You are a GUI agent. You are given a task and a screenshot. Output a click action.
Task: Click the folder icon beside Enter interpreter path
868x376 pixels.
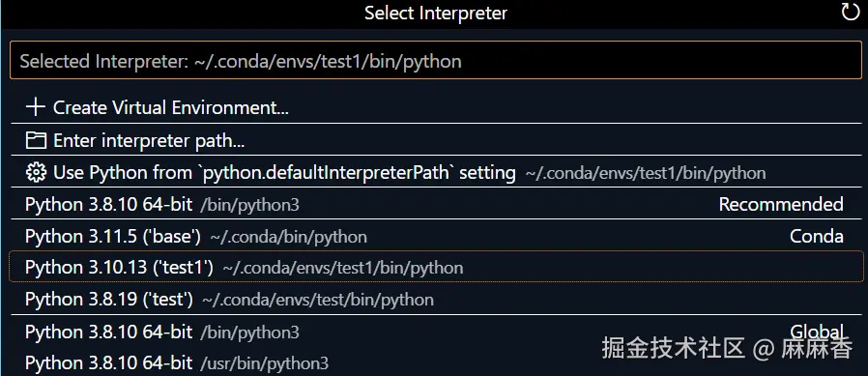click(36, 141)
